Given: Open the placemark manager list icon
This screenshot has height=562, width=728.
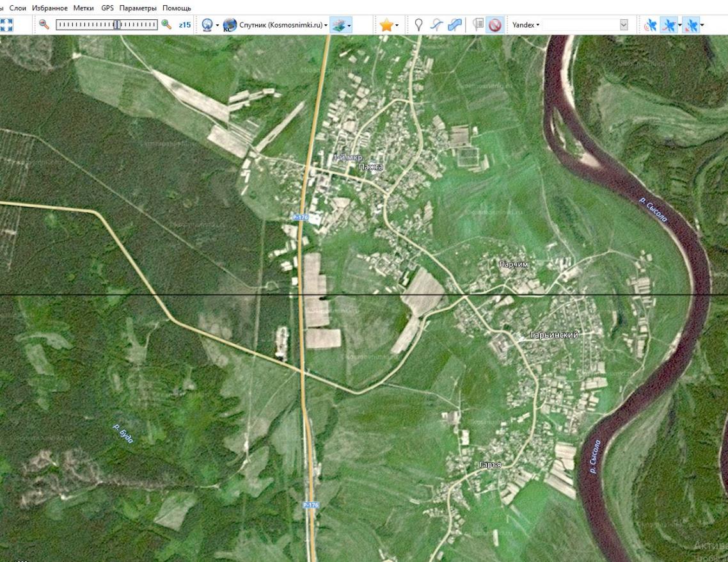Looking at the screenshot, I should [477, 25].
